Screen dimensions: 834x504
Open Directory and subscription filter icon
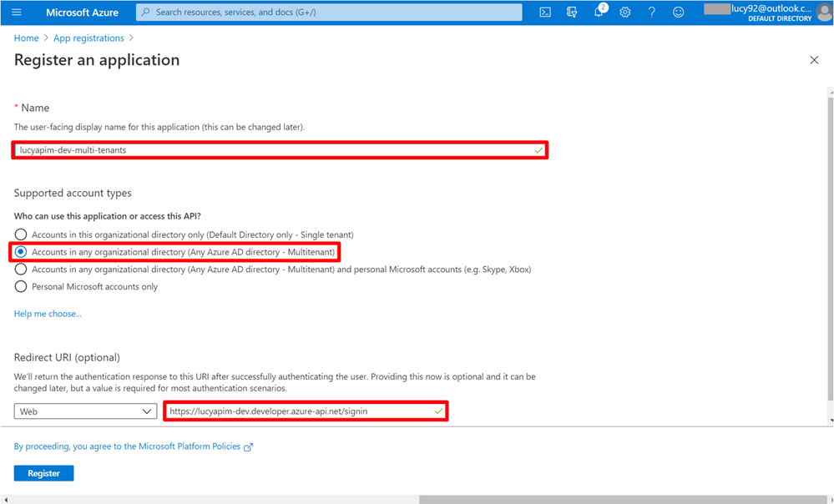click(x=572, y=12)
